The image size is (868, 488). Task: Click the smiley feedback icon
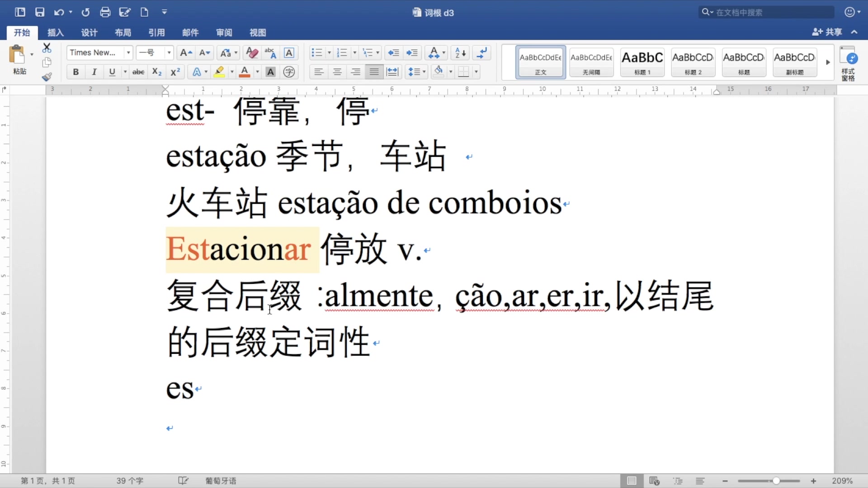tap(850, 12)
